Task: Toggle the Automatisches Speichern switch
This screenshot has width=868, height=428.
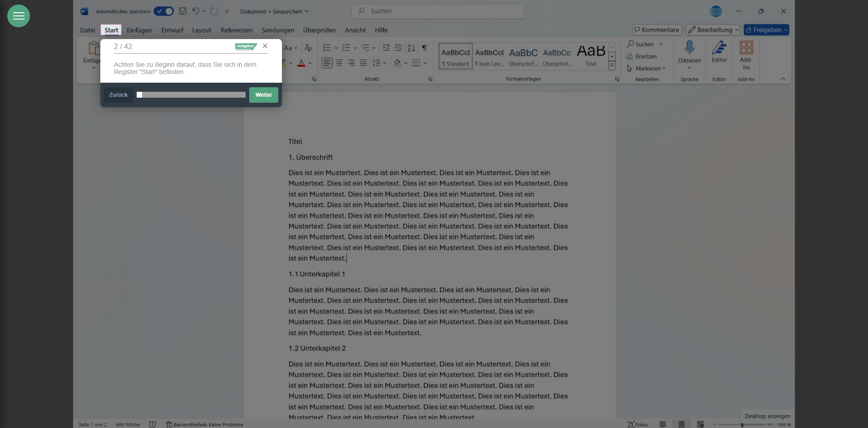Action: [x=163, y=11]
